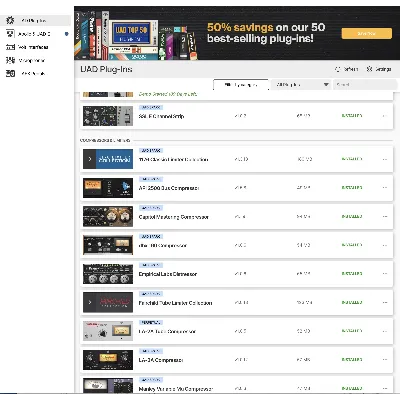This screenshot has width=400, height=400.
Task: Click the green status on Fairchild Tube Limiter row
Action: click(x=352, y=302)
